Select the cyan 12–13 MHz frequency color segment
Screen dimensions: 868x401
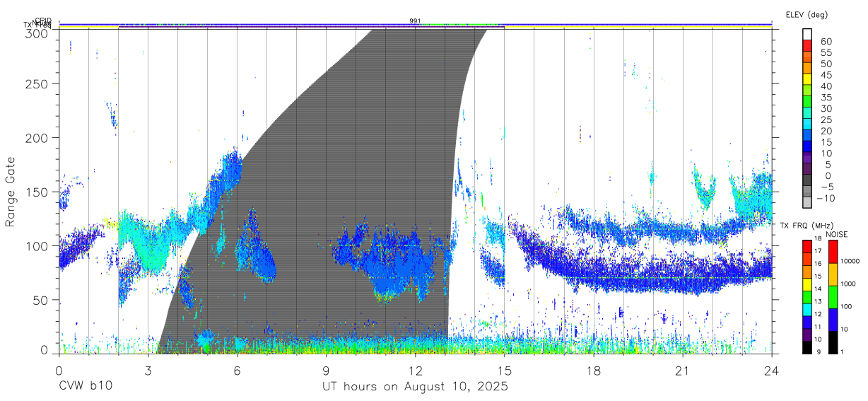808,308
